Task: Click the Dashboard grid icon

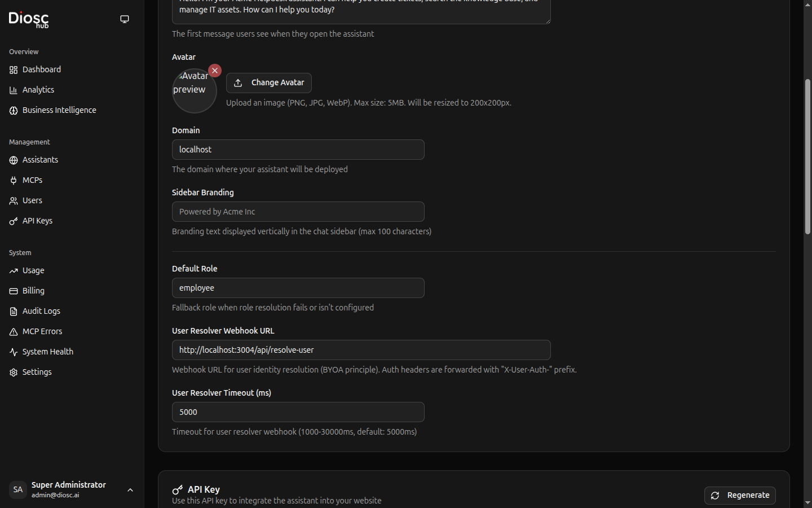Action: tap(14, 70)
